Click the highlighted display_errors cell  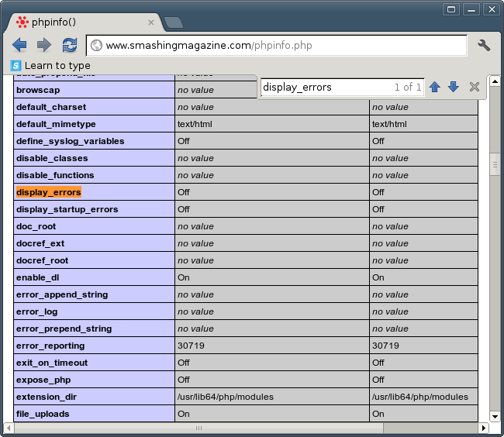pyautogui.click(x=48, y=192)
